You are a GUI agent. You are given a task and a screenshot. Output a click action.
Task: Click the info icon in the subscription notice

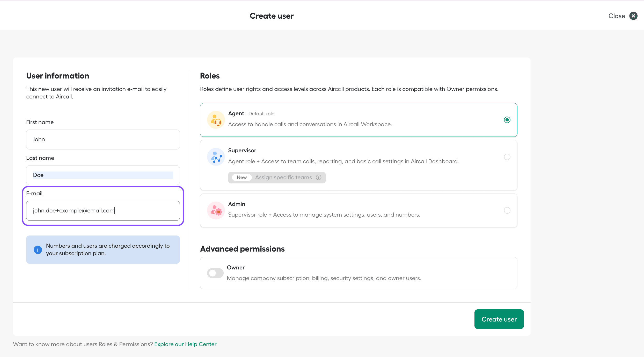(x=38, y=249)
